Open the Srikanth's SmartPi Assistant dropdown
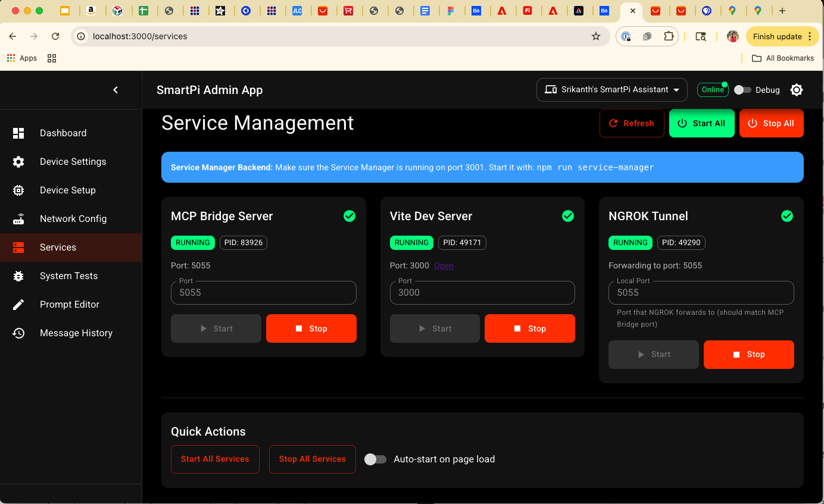Screen dimensions: 824x504 click(x=611, y=89)
